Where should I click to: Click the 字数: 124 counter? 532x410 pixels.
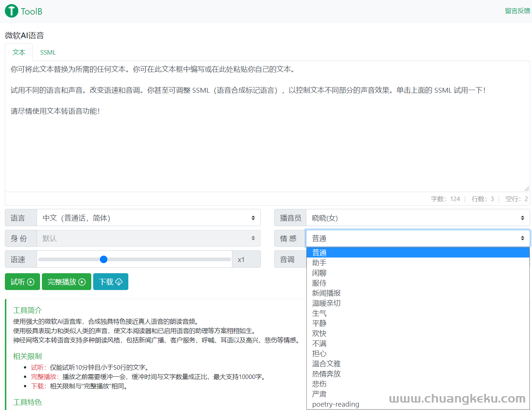(445, 199)
